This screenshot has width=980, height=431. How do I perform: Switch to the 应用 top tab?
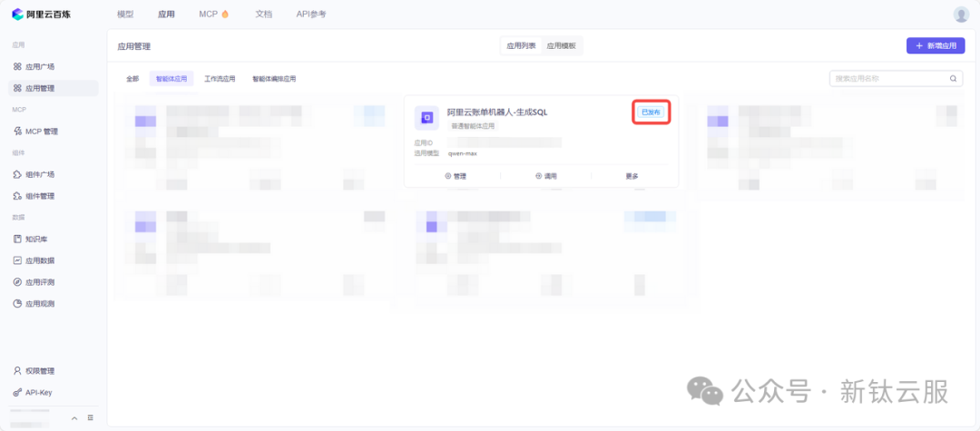[x=166, y=15]
